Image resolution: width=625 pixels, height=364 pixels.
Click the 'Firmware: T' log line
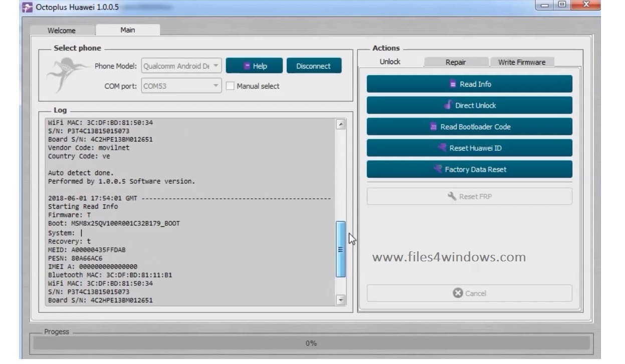click(69, 215)
